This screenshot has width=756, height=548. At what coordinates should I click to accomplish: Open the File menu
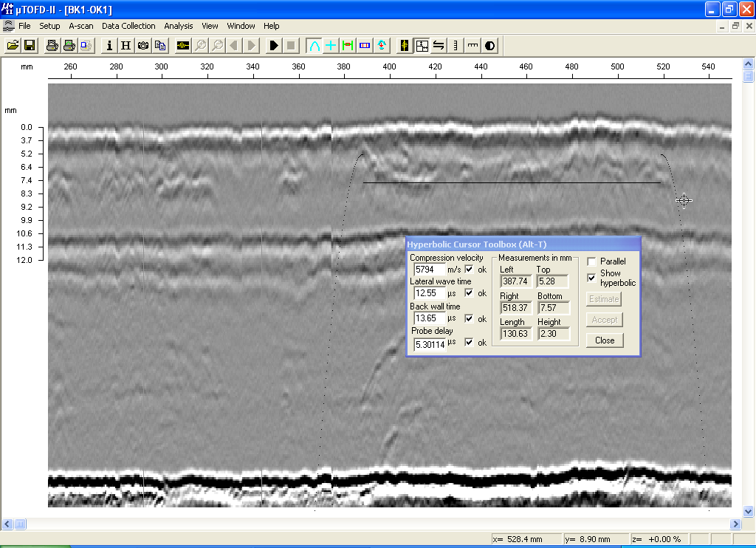pyautogui.click(x=24, y=26)
